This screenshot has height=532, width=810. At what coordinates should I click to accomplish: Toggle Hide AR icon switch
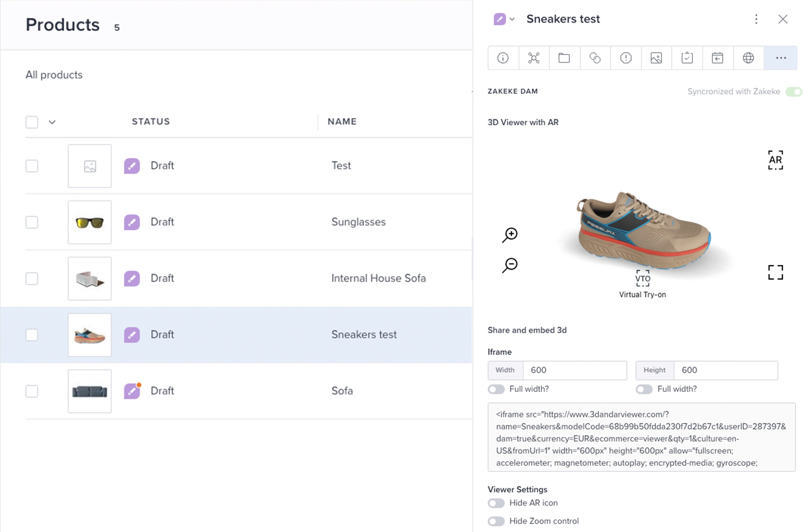[x=496, y=503]
